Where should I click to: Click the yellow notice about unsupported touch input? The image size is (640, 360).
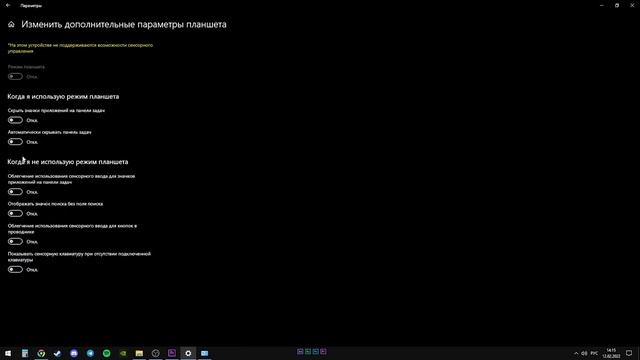pyautogui.click(x=80, y=48)
